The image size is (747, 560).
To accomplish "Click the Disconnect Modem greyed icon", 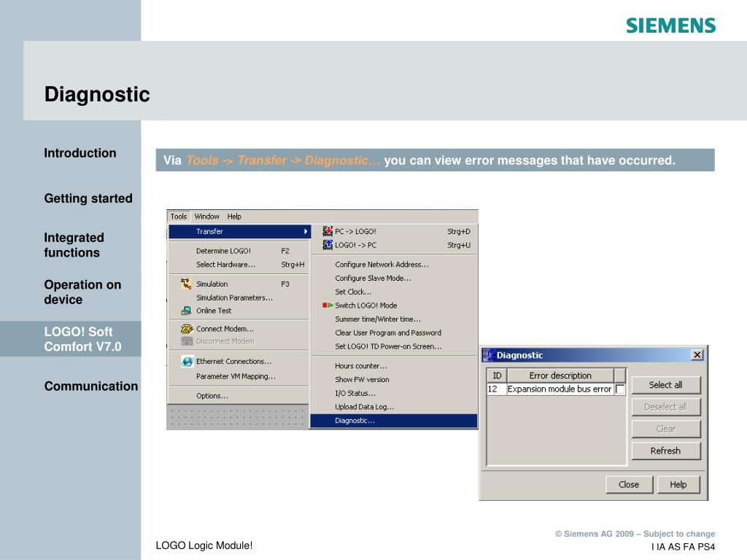I will tap(187, 341).
